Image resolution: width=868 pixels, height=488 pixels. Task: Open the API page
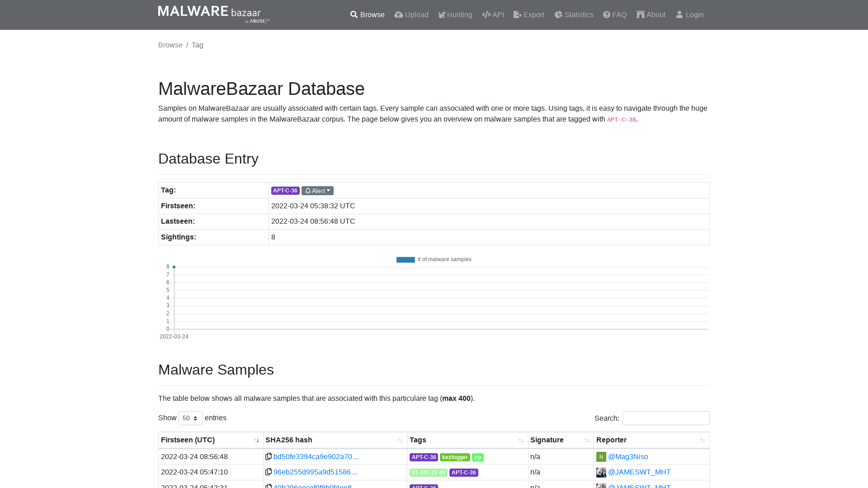(x=493, y=15)
